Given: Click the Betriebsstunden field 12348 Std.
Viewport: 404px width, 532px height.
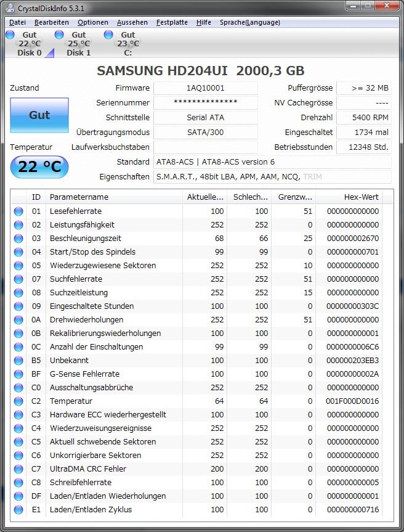Looking at the screenshot, I should point(364,147).
